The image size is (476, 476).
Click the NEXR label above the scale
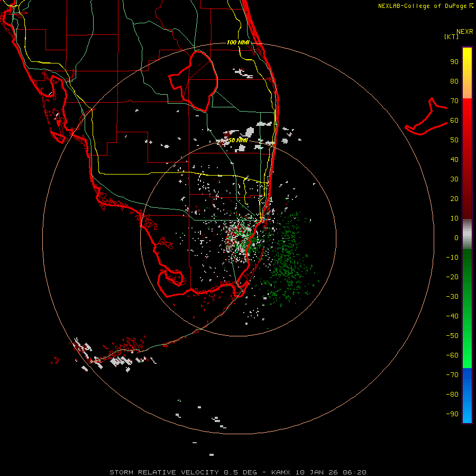(x=464, y=32)
